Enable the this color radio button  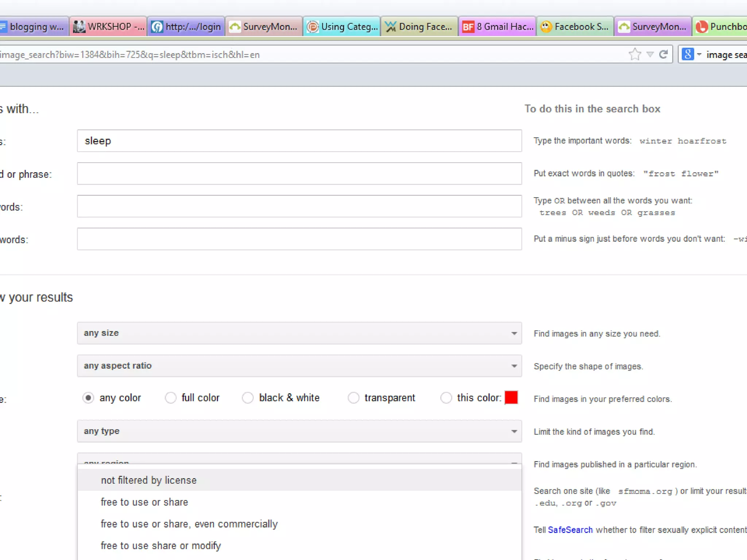[446, 398]
